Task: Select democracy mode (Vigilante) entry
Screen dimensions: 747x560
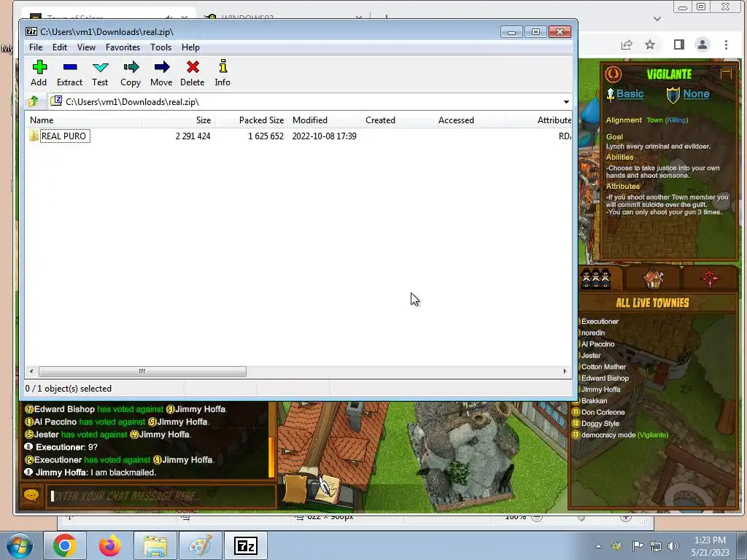Action: tap(624, 435)
